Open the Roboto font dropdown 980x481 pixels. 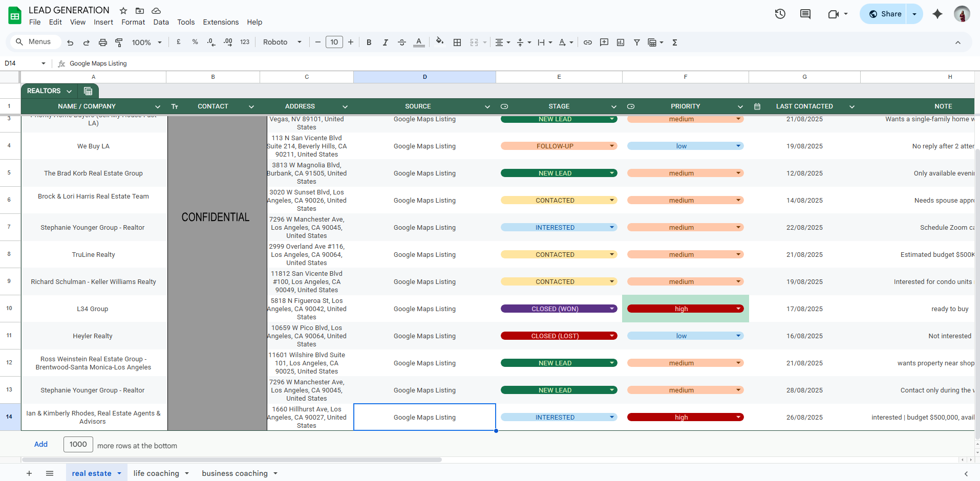pyautogui.click(x=282, y=42)
